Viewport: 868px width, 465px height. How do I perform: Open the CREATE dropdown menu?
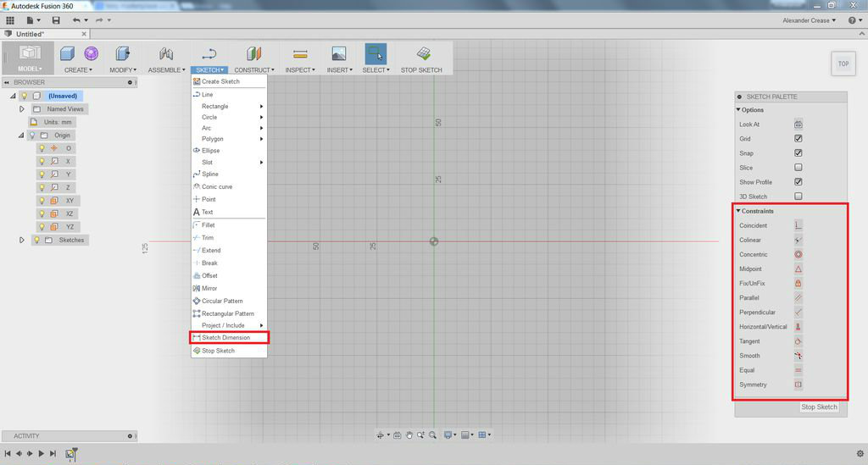point(78,70)
